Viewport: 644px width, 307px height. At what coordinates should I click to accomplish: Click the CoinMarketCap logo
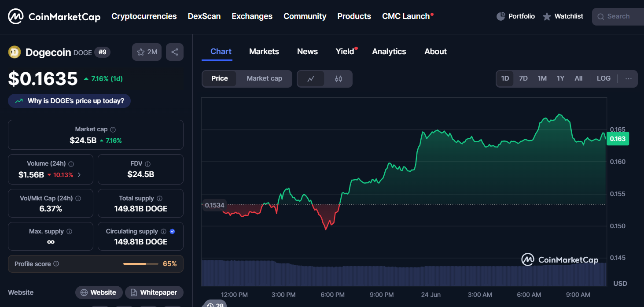point(54,17)
